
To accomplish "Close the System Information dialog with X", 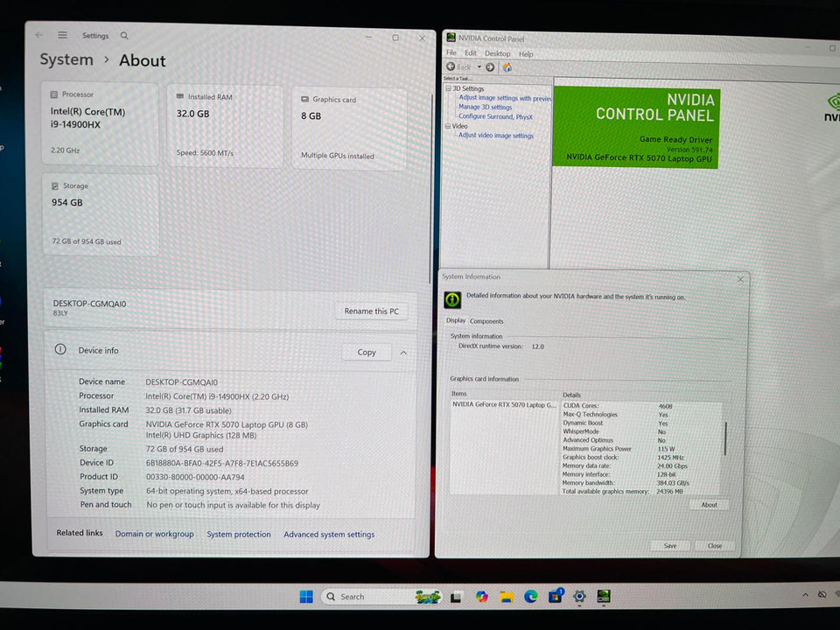I will click(740, 279).
